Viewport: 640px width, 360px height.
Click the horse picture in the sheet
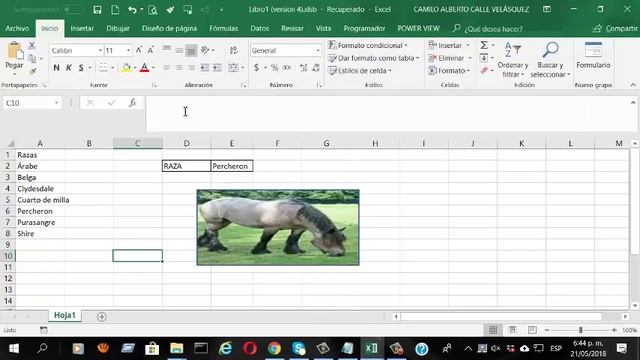pos(278,227)
